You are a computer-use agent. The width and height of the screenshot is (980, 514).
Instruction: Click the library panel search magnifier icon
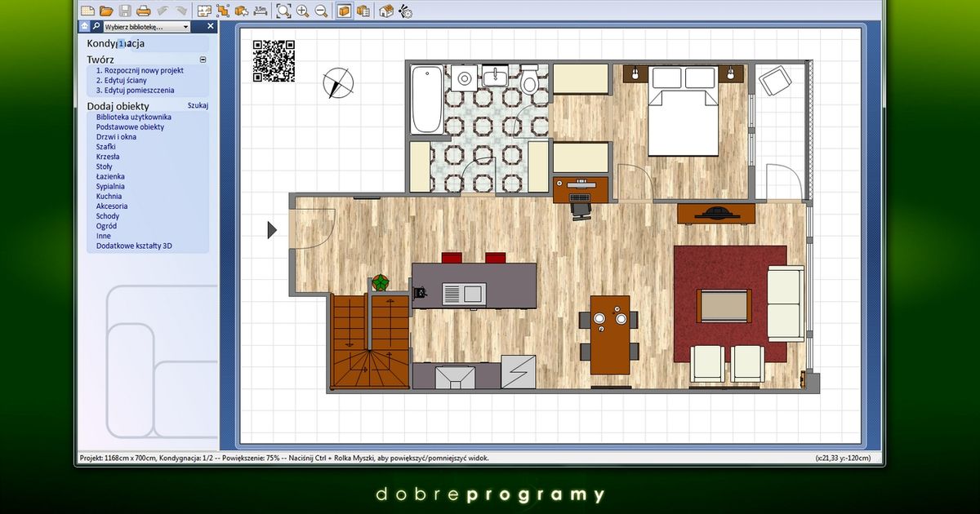pyautogui.click(x=96, y=27)
